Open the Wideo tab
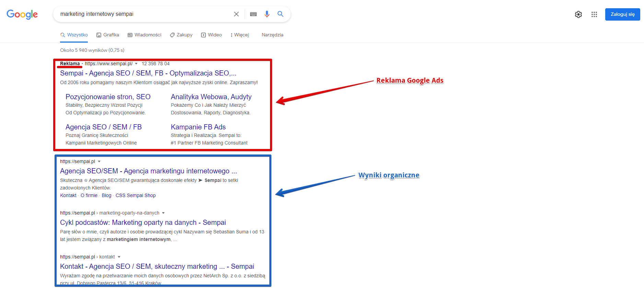 click(211, 35)
